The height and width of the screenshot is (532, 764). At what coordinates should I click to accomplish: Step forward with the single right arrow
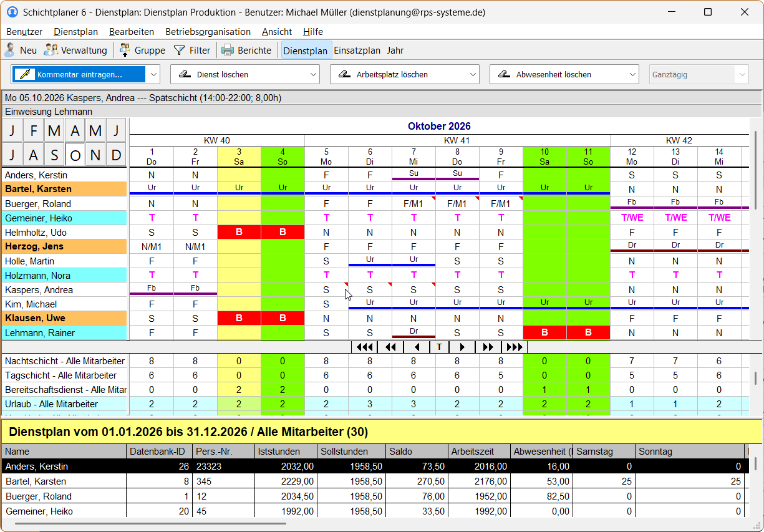462,347
